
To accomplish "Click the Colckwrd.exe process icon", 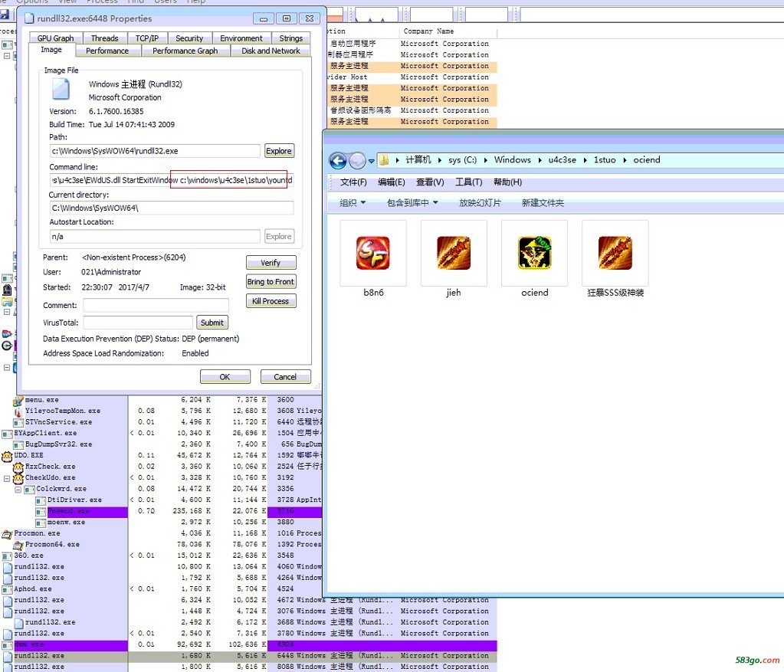I will (x=29, y=489).
